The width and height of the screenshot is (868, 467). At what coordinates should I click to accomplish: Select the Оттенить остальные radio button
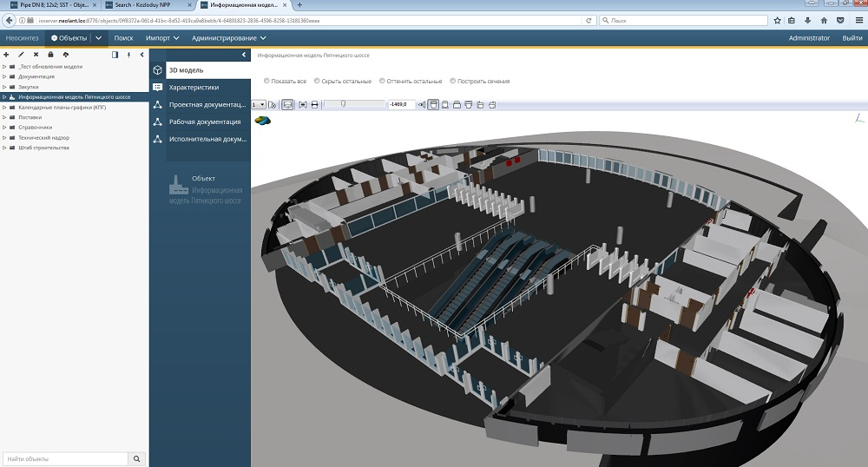(x=382, y=81)
